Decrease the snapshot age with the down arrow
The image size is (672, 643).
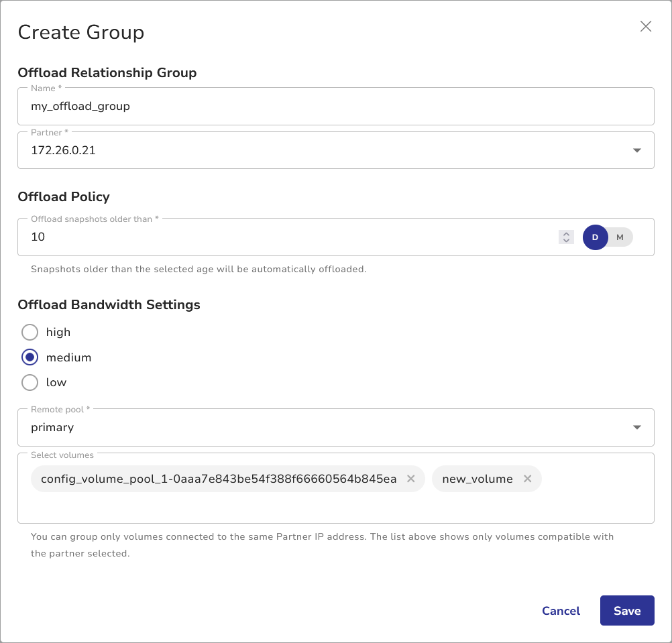566,240
